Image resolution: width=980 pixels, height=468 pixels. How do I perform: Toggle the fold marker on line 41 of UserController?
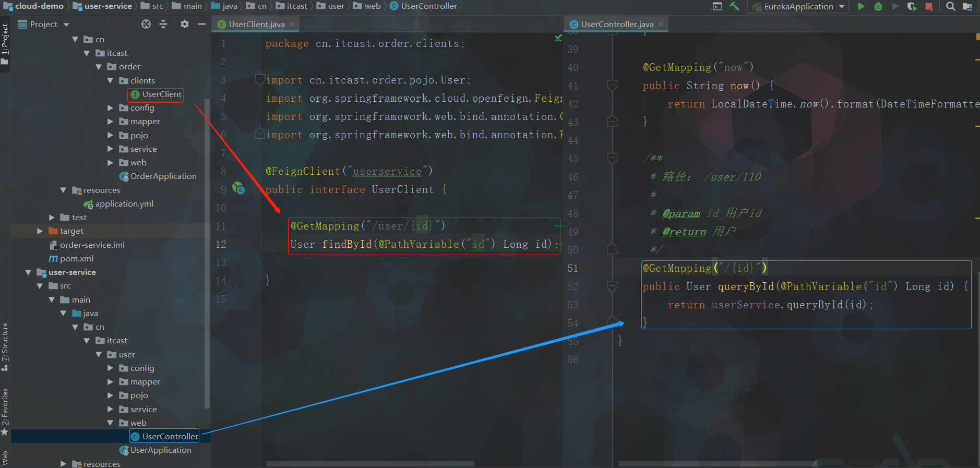coord(613,85)
